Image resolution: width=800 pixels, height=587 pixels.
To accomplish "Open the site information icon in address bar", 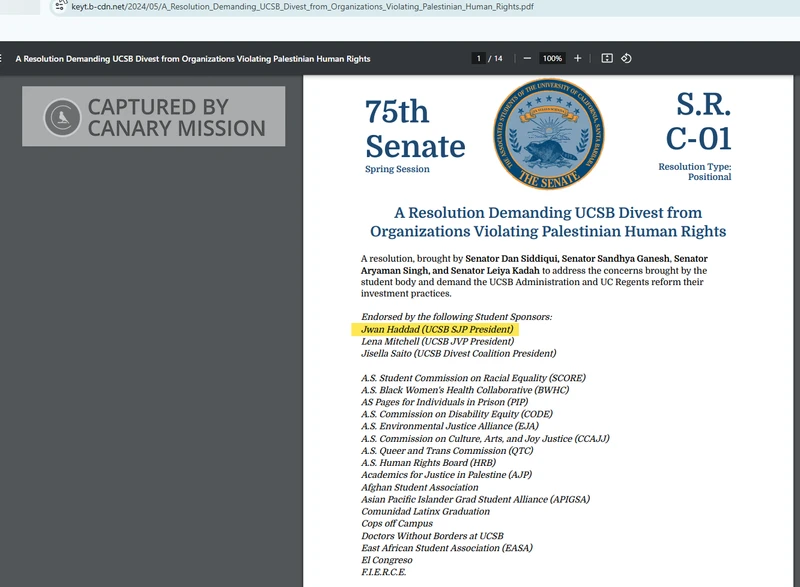I will [60, 6].
